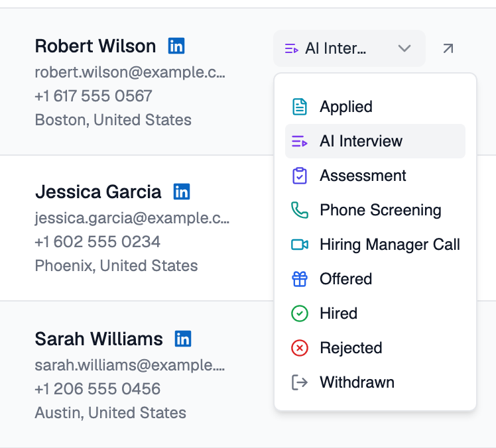The image size is (496, 448).
Task: Open Sarah Williams candidate name
Action: click(x=99, y=339)
